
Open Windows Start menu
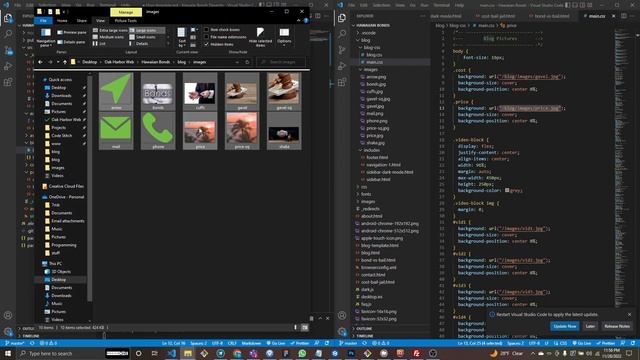click(x=8, y=353)
